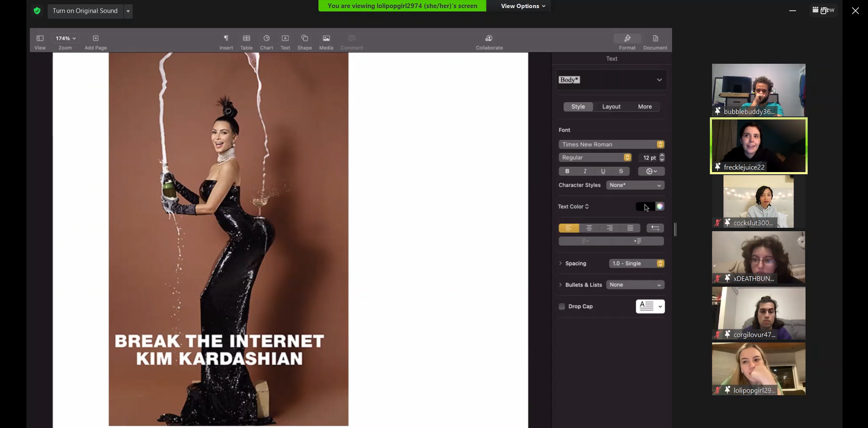The width and height of the screenshot is (868, 428).
Task: Click the pin icon on bubblebuddy36
Action: pyautogui.click(x=718, y=111)
